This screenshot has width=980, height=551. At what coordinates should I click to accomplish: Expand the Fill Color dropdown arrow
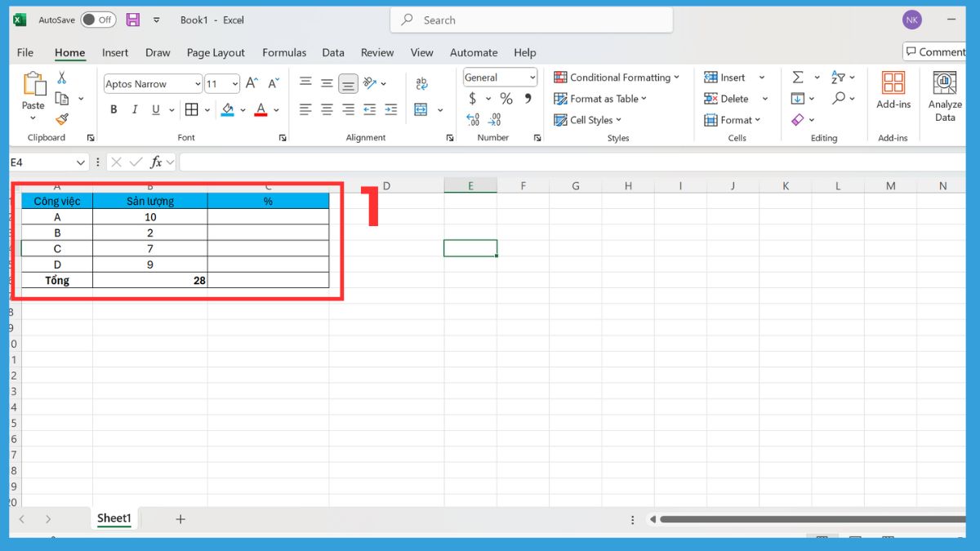[241, 109]
